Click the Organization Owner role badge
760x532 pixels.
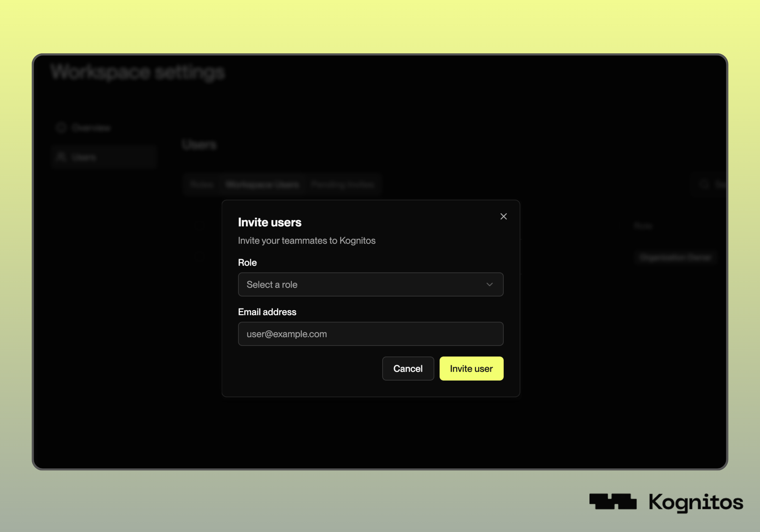pos(675,257)
